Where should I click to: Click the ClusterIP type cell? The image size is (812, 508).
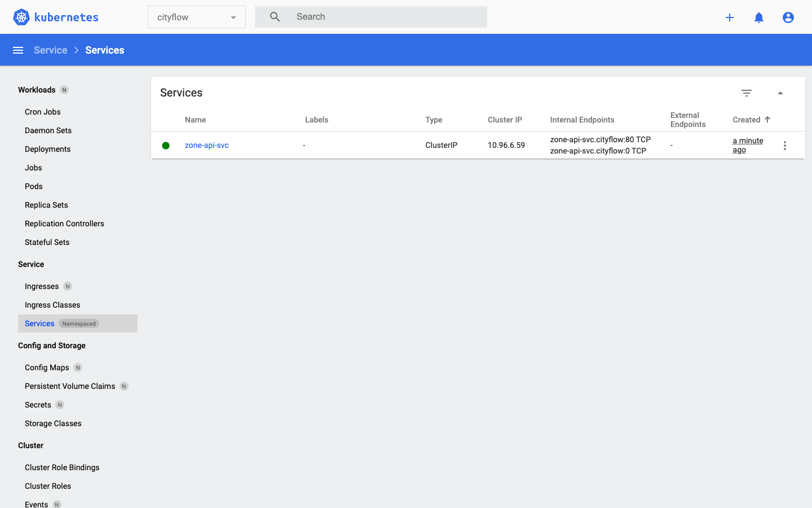tap(442, 145)
